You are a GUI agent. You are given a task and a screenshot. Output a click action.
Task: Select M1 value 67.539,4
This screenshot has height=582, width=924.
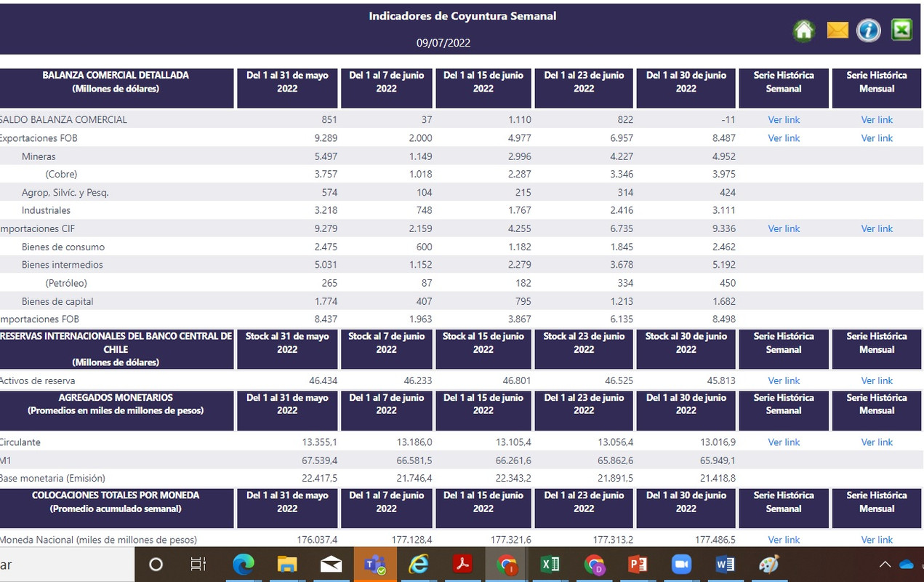(319, 461)
